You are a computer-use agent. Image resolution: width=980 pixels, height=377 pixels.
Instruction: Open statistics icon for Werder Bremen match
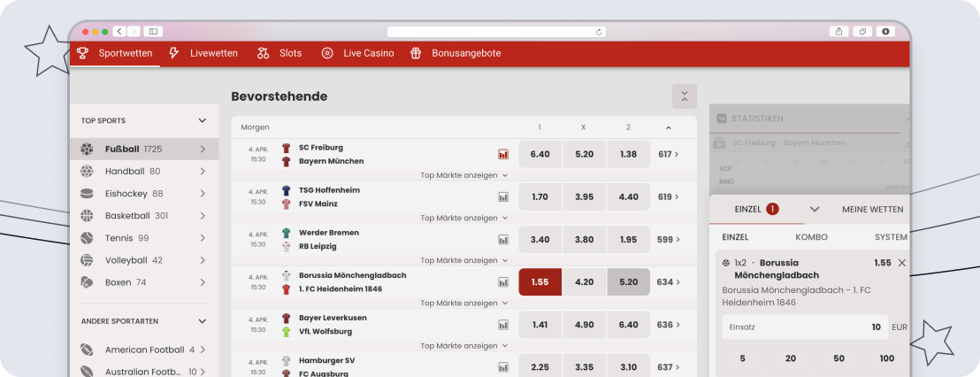pos(503,240)
